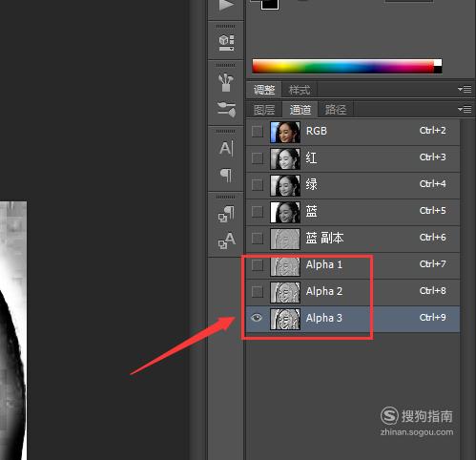
Task: Open the 调整 panel flyout menu
Action: pos(465,89)
